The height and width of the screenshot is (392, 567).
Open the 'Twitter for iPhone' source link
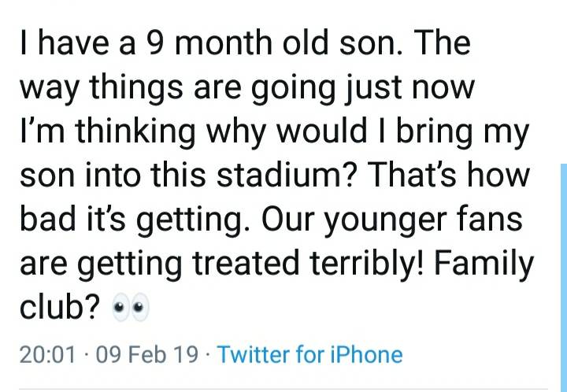tap(310, 354)
